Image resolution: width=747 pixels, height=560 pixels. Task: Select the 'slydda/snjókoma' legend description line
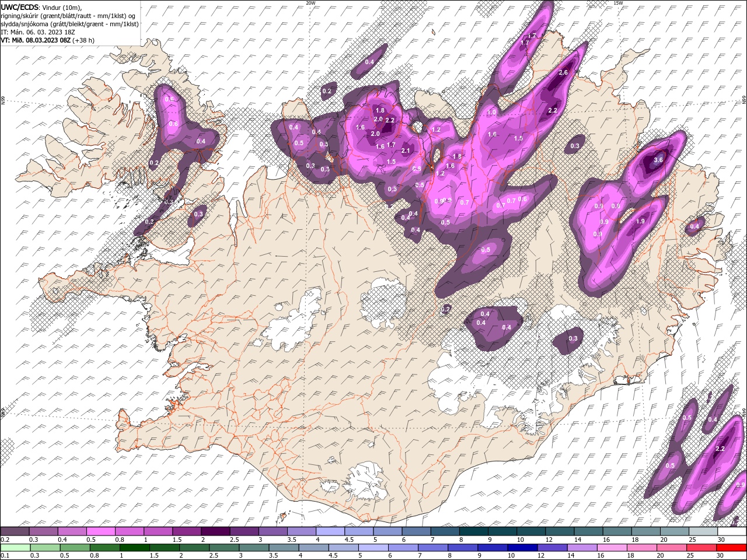69,23
